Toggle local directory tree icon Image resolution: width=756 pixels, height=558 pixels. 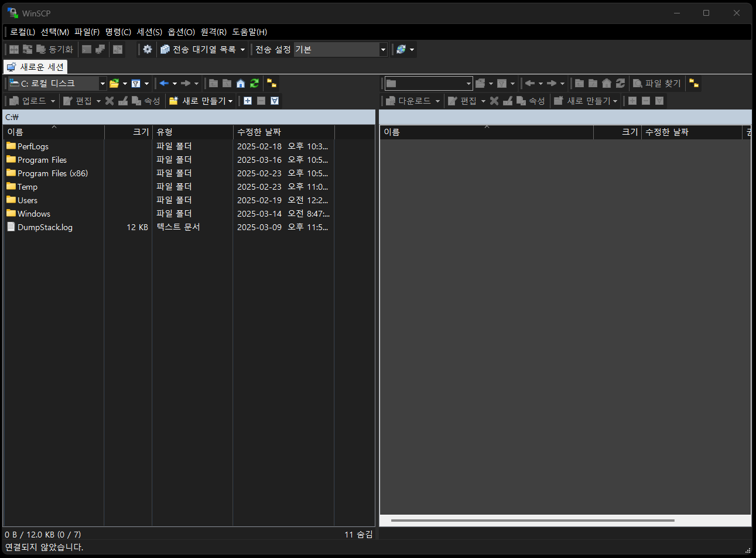[x=272, y=84]
